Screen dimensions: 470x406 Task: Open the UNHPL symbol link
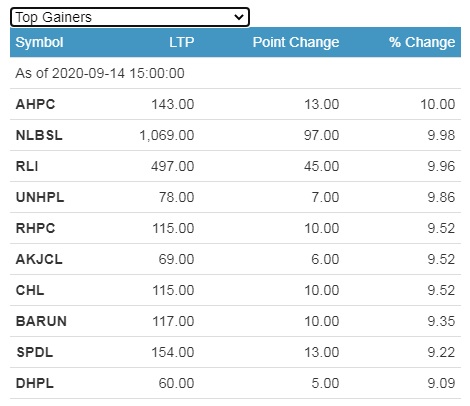40,197
